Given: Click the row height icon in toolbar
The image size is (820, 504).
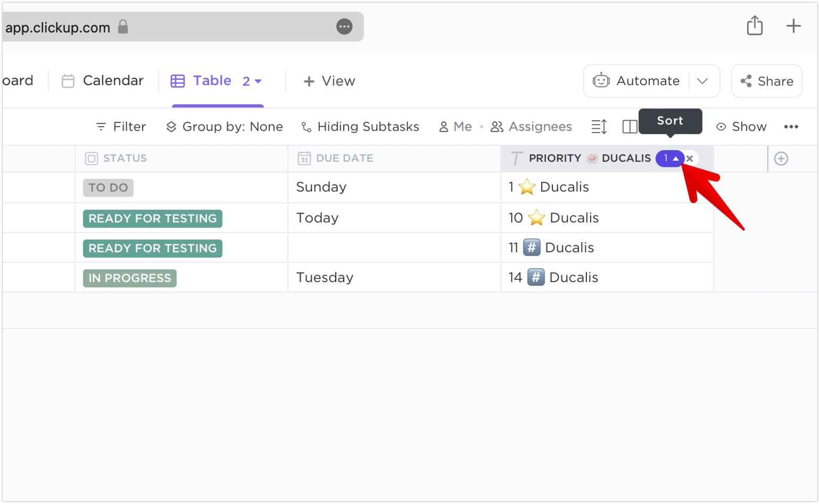Looking at the screenshot, I should tap(599, 127).
